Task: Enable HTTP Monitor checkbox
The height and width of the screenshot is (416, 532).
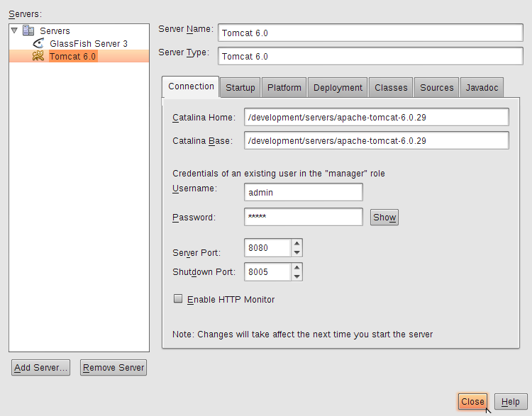Action: 178,298
